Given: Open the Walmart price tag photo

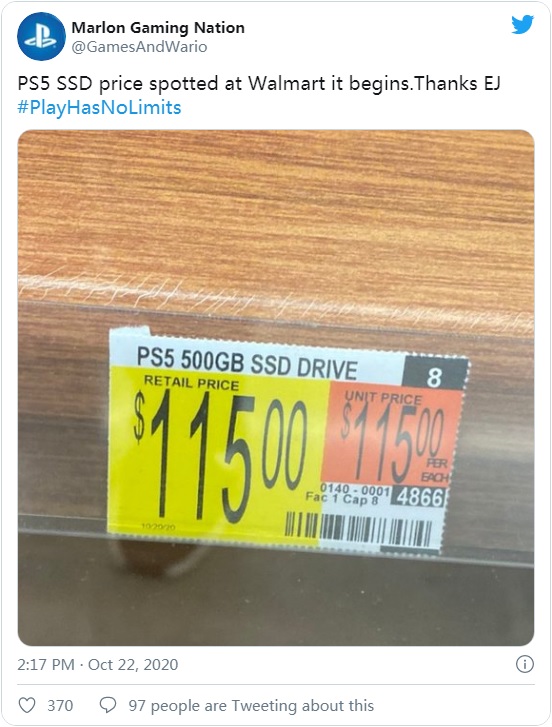Looking at the screenshot, I should coord(276,388).
